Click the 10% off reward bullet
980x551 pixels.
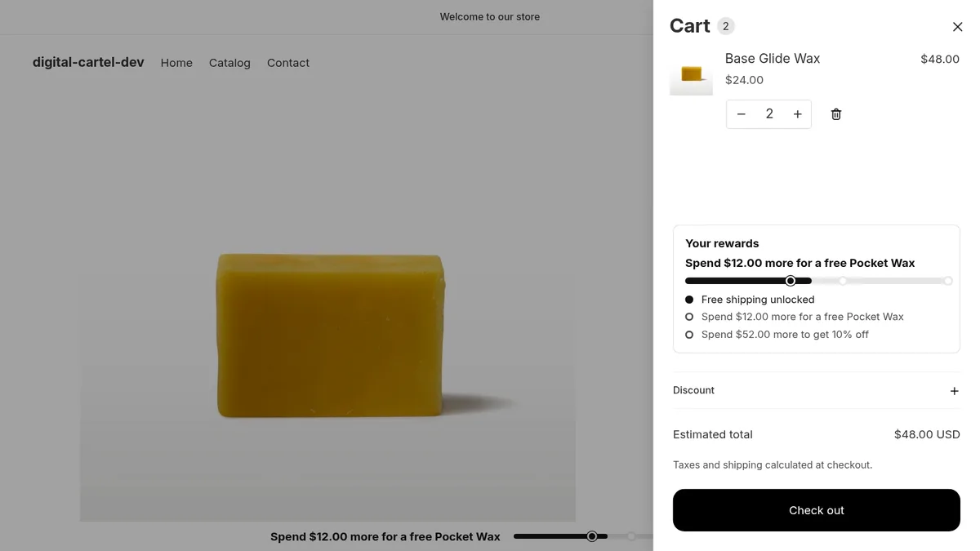pos(689,335)
